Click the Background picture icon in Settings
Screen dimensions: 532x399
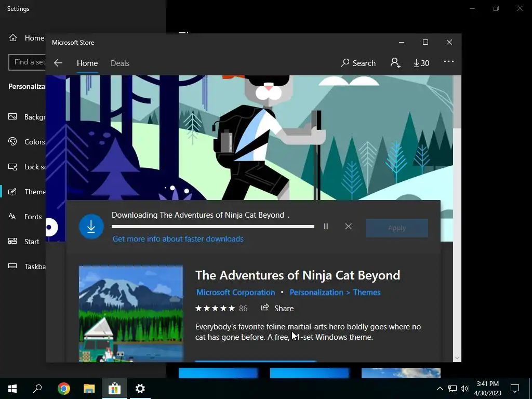click(x=12, y=117)
